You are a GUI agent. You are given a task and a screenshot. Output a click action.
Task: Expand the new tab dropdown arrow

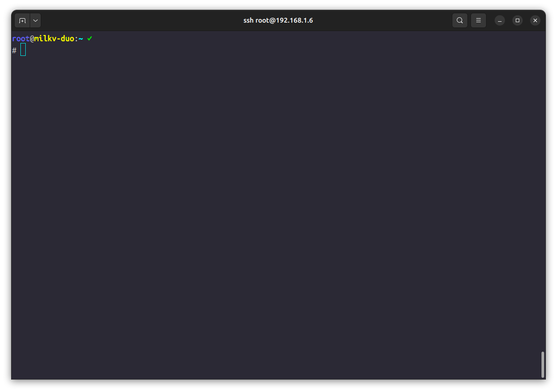click(35, 20)
